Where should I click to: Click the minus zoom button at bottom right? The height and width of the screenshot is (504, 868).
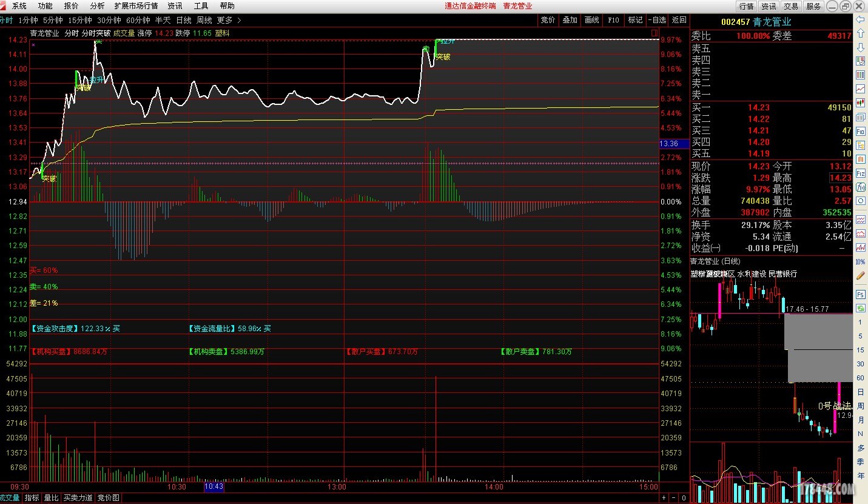(x=673, y=498)
